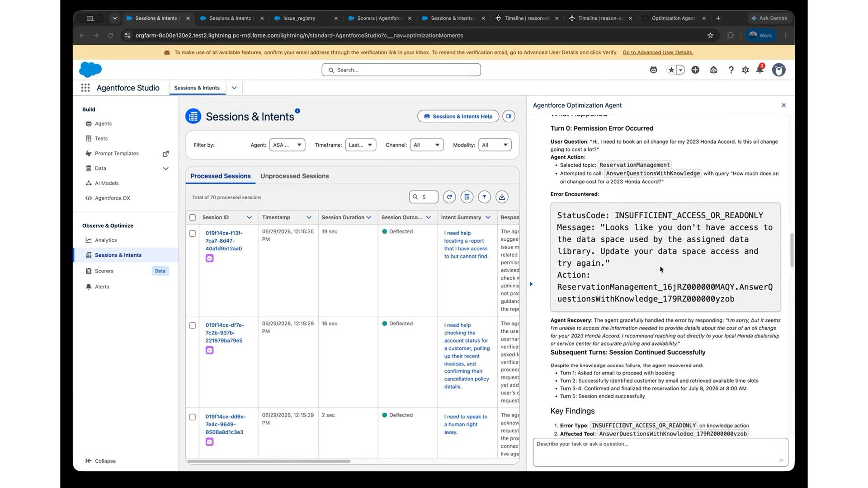This screenshot has width=868, height=488.
Task: Toggle the side panel icon beside Help
Action: click(509, 116)
